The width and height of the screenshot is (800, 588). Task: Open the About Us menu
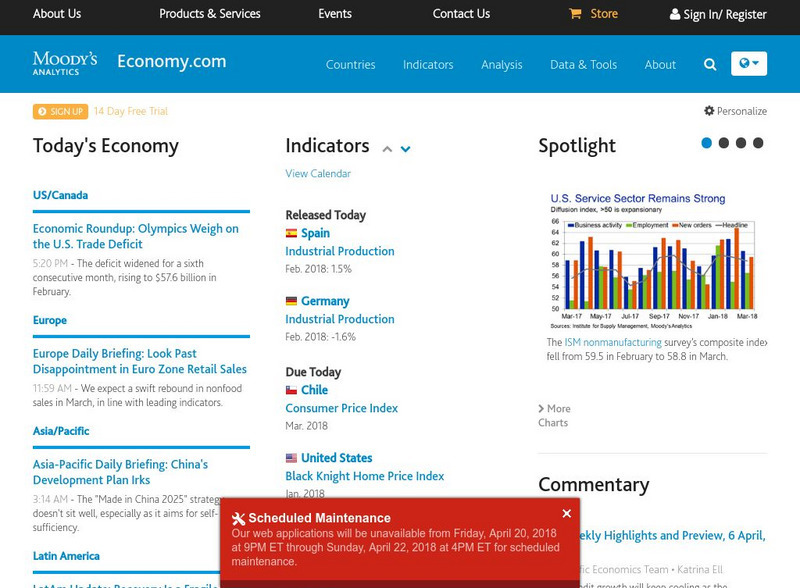57,14
